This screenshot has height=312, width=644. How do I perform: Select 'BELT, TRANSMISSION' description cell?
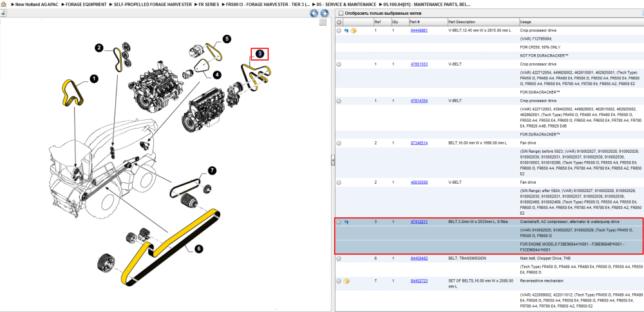click(467, 258)
